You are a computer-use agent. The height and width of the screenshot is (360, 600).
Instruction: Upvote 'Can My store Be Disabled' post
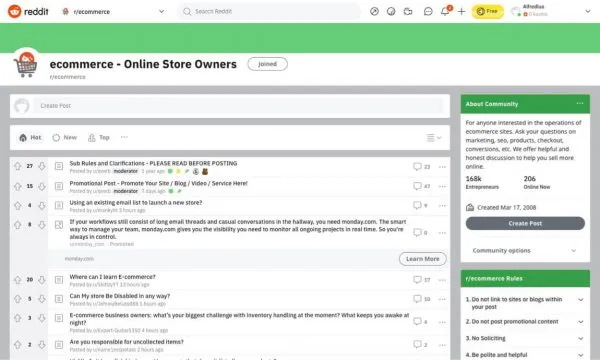(x=18, y=299)
